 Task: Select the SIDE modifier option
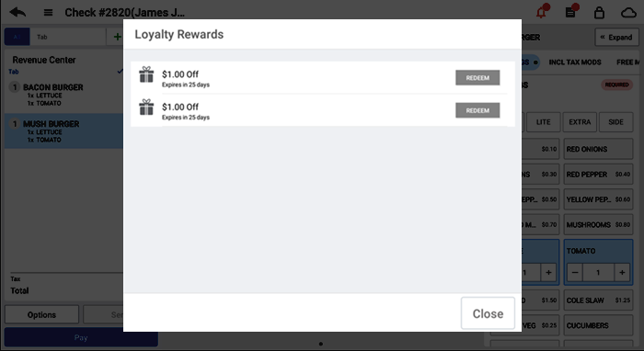tap(615, 122)
